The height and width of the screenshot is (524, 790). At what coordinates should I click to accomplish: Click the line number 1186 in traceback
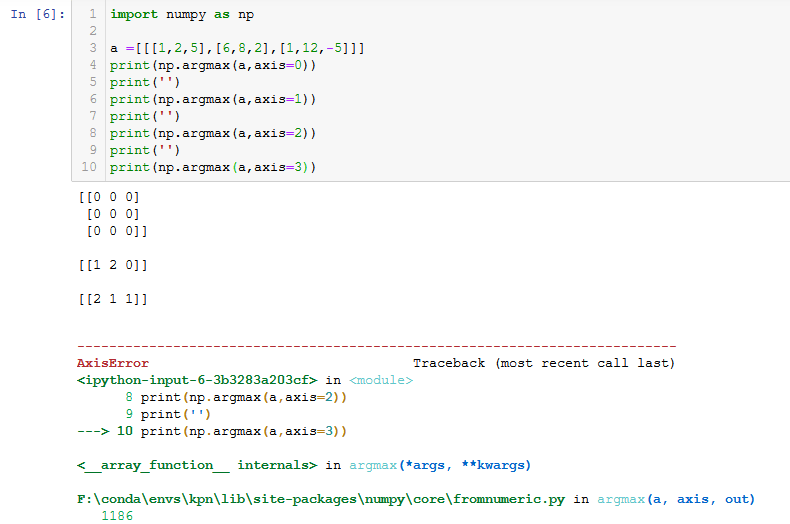tap(117, 516)
